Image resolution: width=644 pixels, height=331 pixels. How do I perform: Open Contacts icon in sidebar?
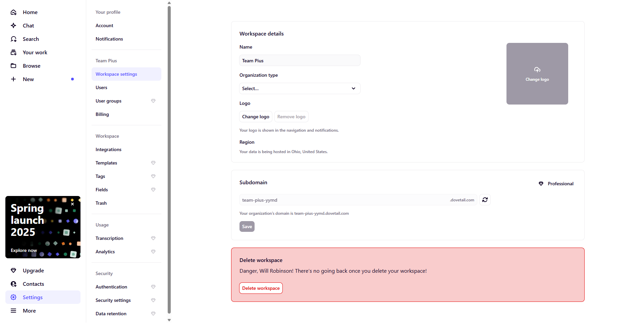coord(13,284)
